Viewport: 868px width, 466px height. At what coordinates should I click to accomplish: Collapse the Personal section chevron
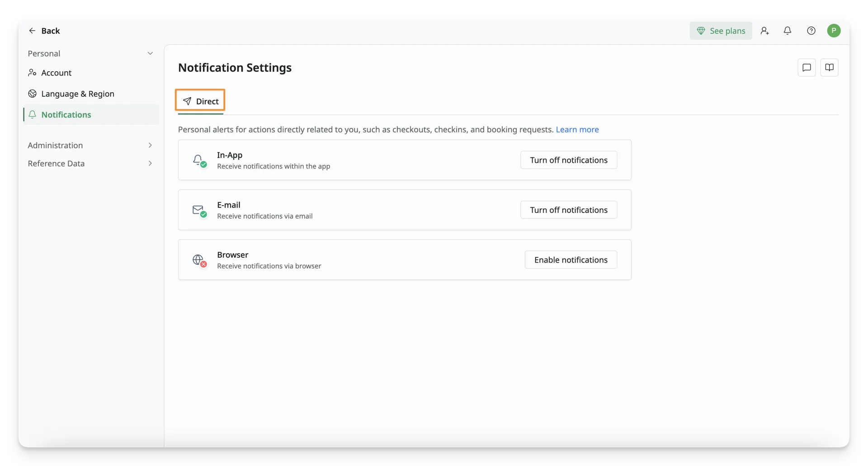tap(150, 53)
